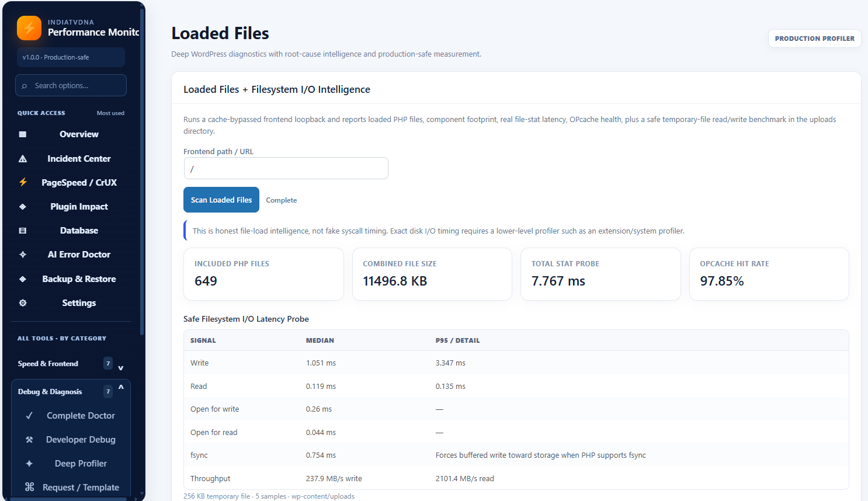The image size is (868, 501).
Task: Click the Safe Filesystem I/O Latency Probe heading
Action: (246, 319)
